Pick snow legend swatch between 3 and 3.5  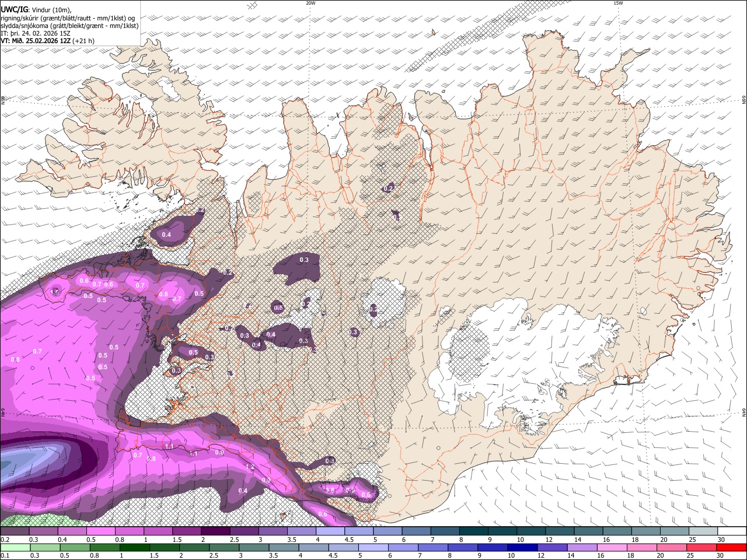273,531
